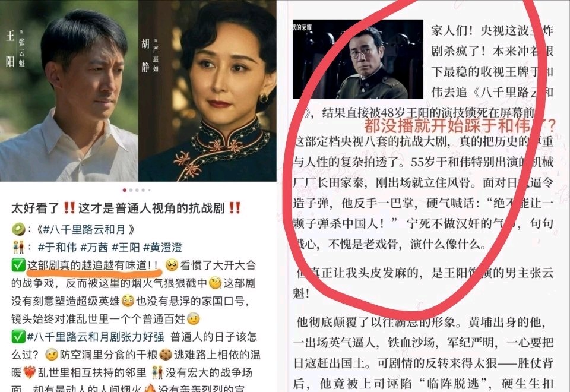Select the last carousel page dot
This screenshot has width=570, height=392.
[x=149, y=190]
